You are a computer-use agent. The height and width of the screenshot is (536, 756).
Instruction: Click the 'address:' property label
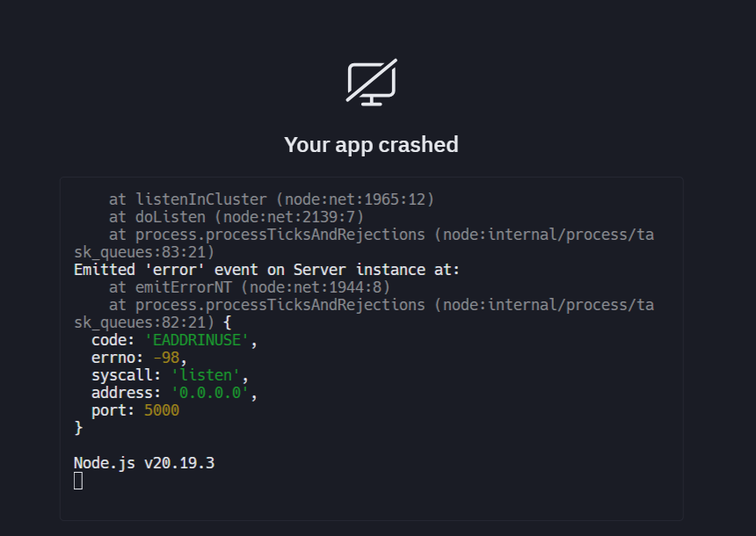pyautogui.click(x=127, y=393)
